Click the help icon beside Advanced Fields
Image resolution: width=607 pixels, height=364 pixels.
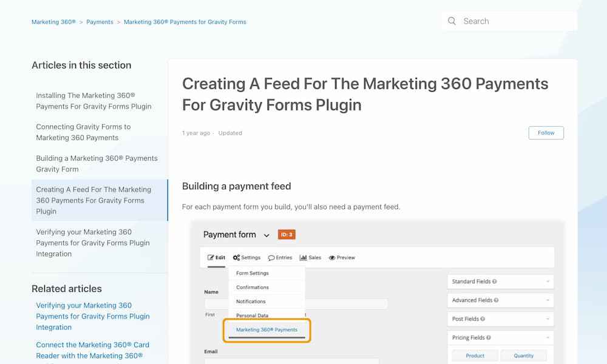click(x=496, y=300)
